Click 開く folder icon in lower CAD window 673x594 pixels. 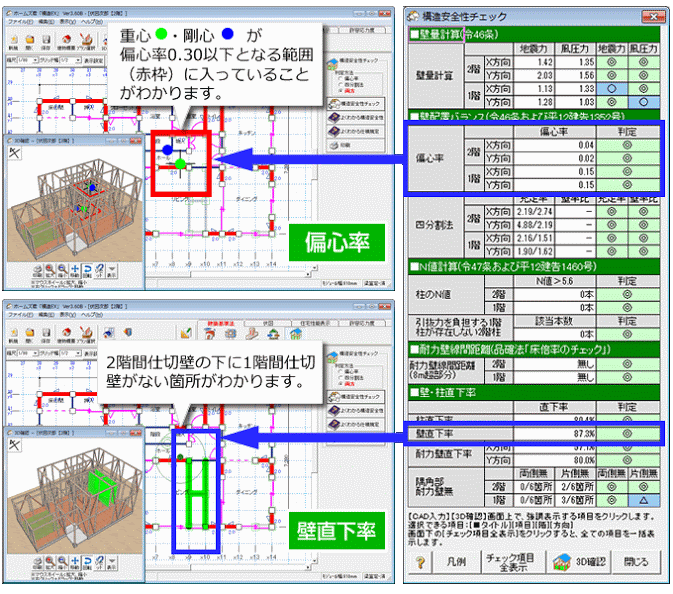pyautogui.click(x=30, y=334)
